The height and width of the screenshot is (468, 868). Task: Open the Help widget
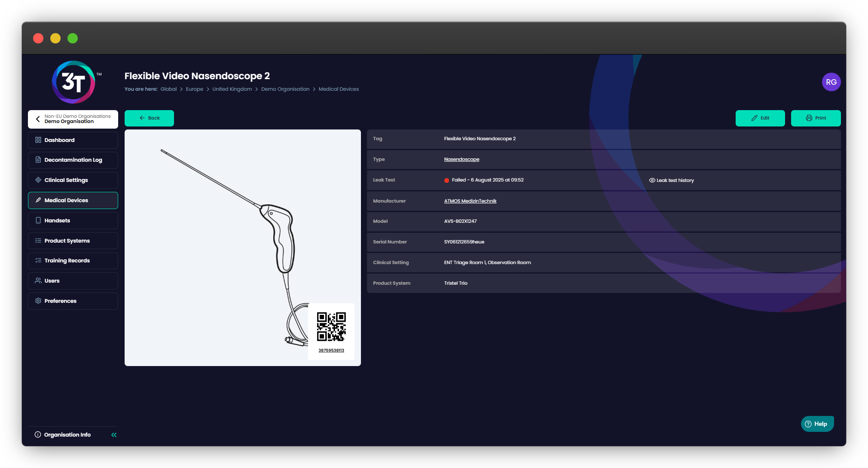click(817, 424)
